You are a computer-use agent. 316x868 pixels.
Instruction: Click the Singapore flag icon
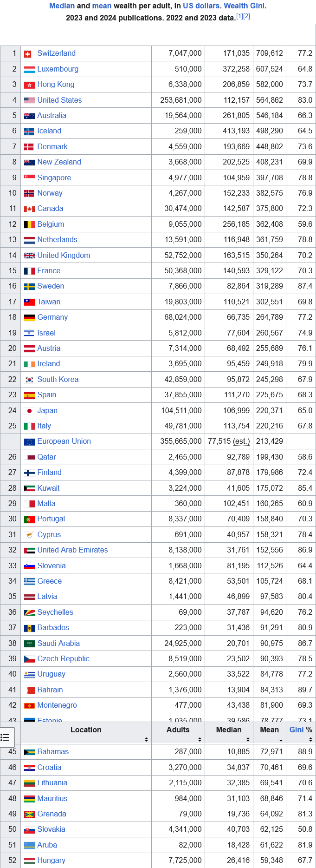point(29,178)
